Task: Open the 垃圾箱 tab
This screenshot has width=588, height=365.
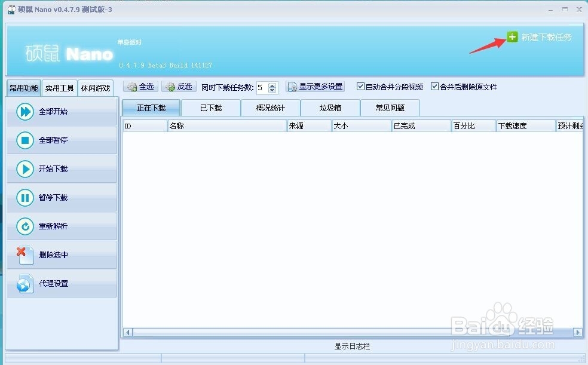Action: (x=330, y=108)
